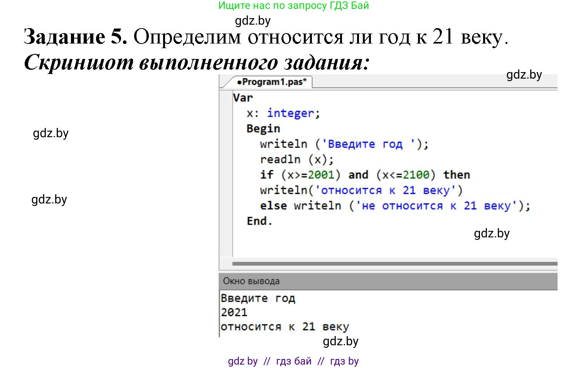The width and height of the screenshot is (588, 368).
Task: Click 'Ищите нас по запросу ГДЗ Бай' text
Action: [293, 5]
